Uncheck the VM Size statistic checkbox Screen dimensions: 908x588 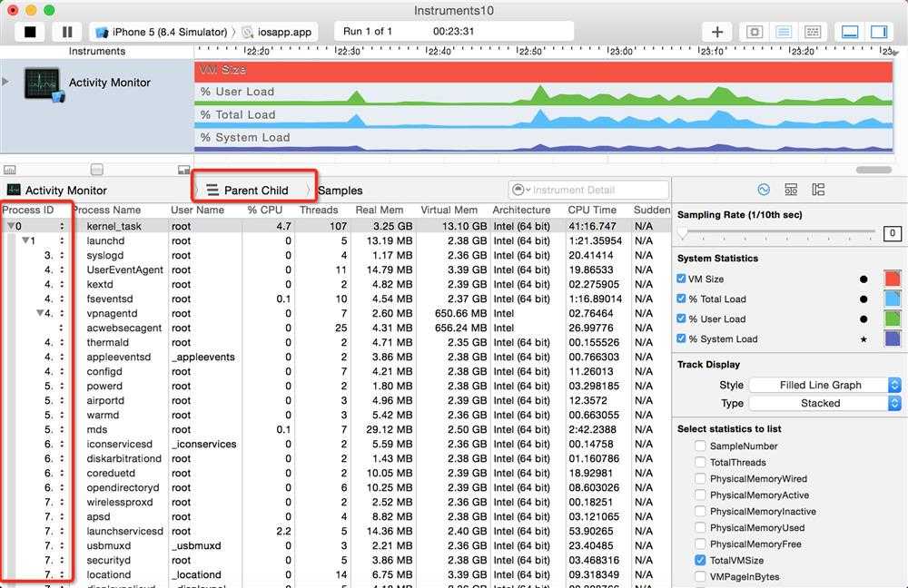tap(681, 279)
